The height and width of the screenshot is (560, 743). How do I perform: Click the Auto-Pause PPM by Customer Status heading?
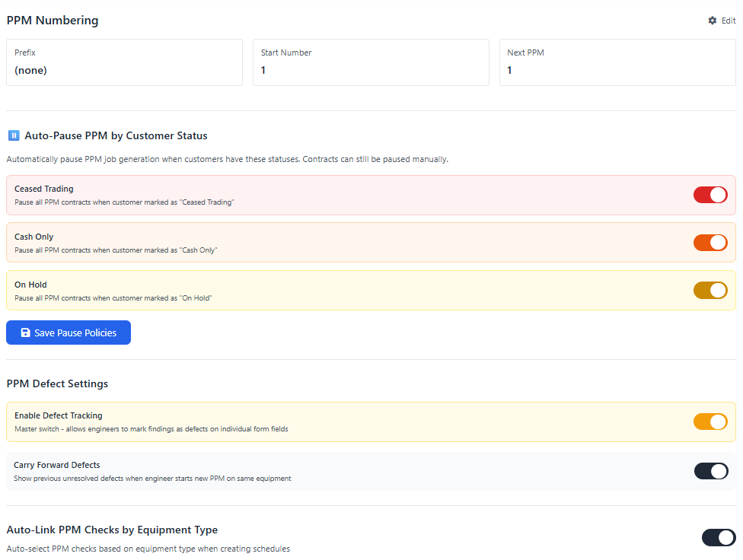pos(116,135)
